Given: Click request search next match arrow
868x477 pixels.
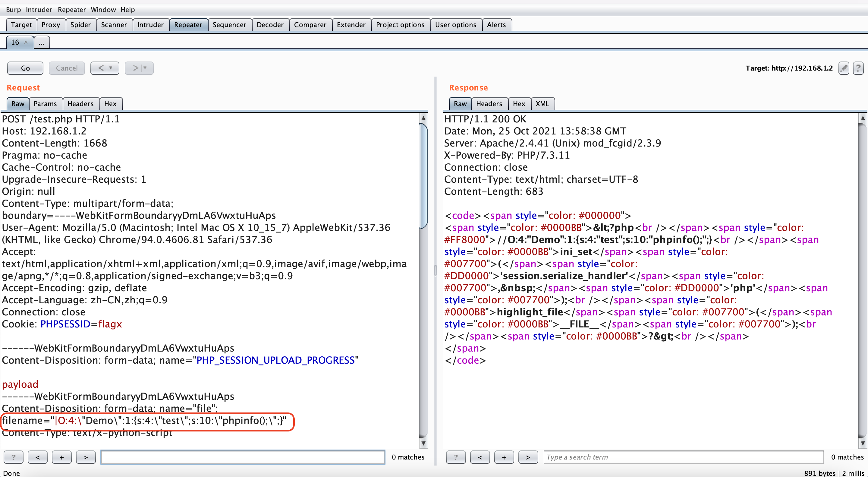Looking at the screenshot, I should (x=86, y=457).
